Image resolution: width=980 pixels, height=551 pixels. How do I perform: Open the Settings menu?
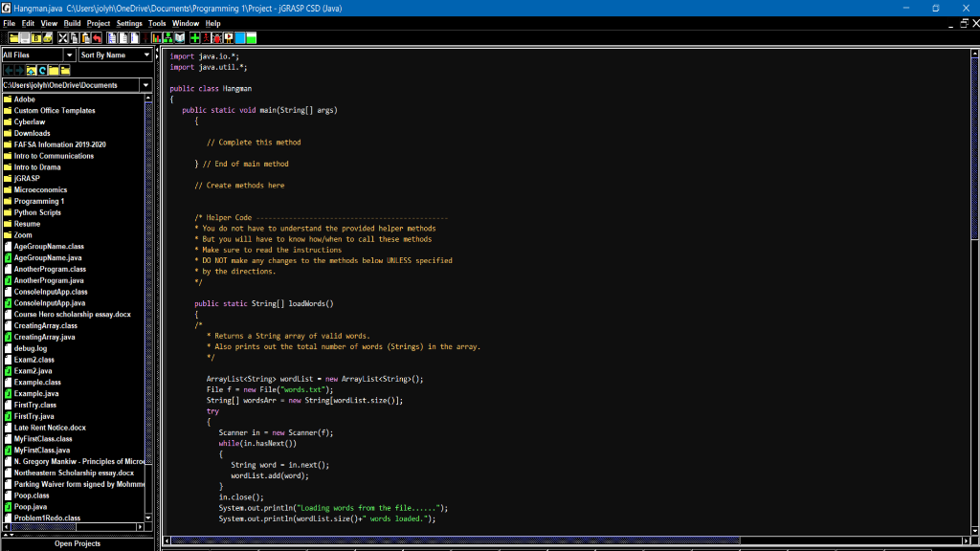[x=129, y=23]
